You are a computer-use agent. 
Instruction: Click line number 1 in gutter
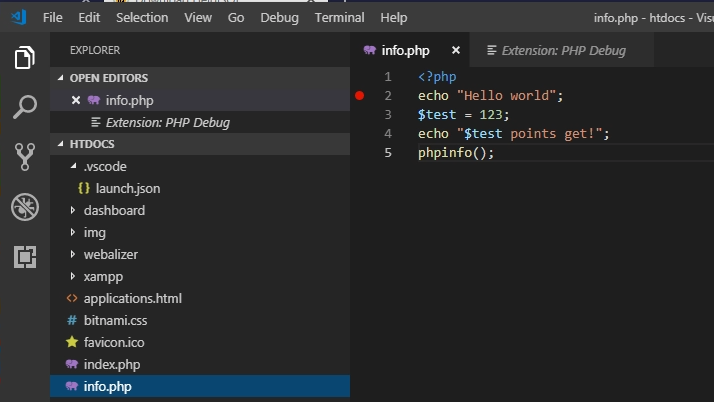click(388, 76)
